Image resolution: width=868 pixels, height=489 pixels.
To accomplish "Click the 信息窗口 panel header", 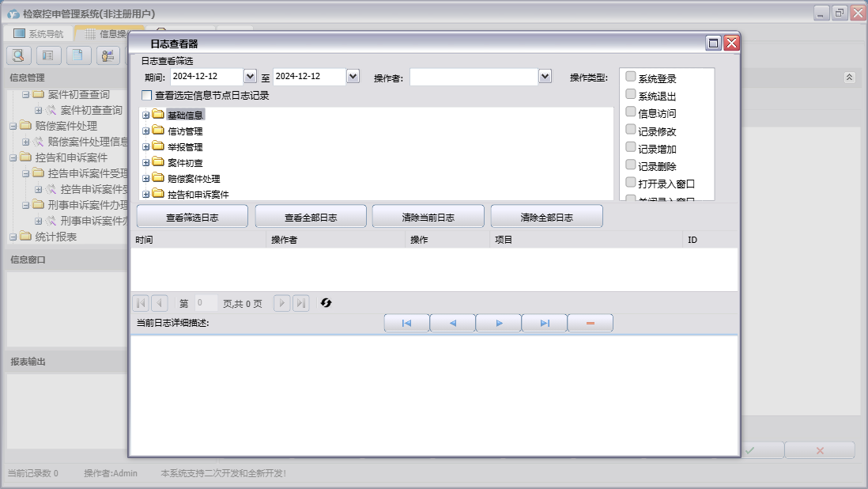I will [x=67, y=260].
